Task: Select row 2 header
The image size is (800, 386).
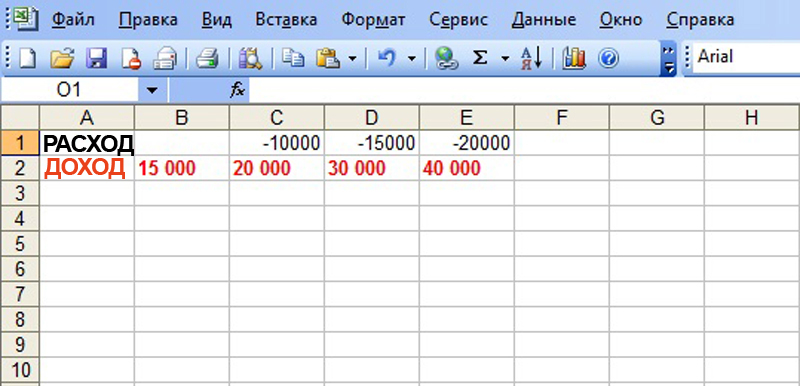Action: click(20, 168)
